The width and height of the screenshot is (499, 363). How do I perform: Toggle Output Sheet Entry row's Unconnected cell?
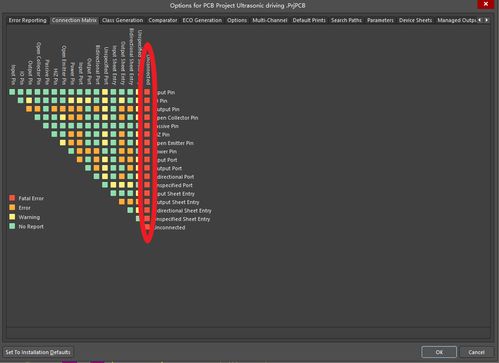coord(147,202)
